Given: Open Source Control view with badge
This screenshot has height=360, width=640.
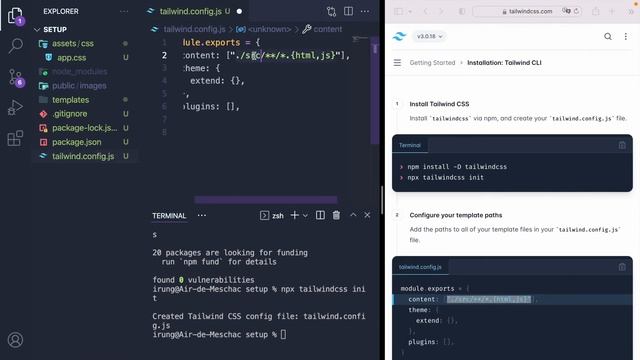Looking at the screenshot, I should click(16, 78).
